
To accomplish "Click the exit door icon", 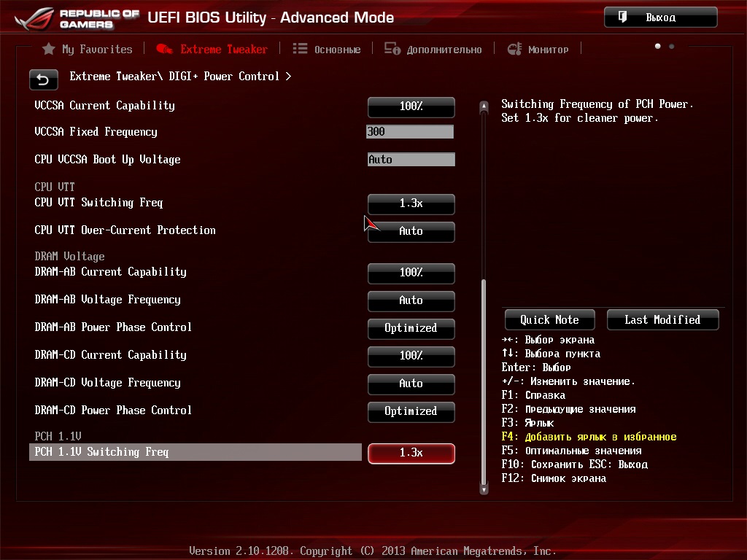I will coord(623,17).
